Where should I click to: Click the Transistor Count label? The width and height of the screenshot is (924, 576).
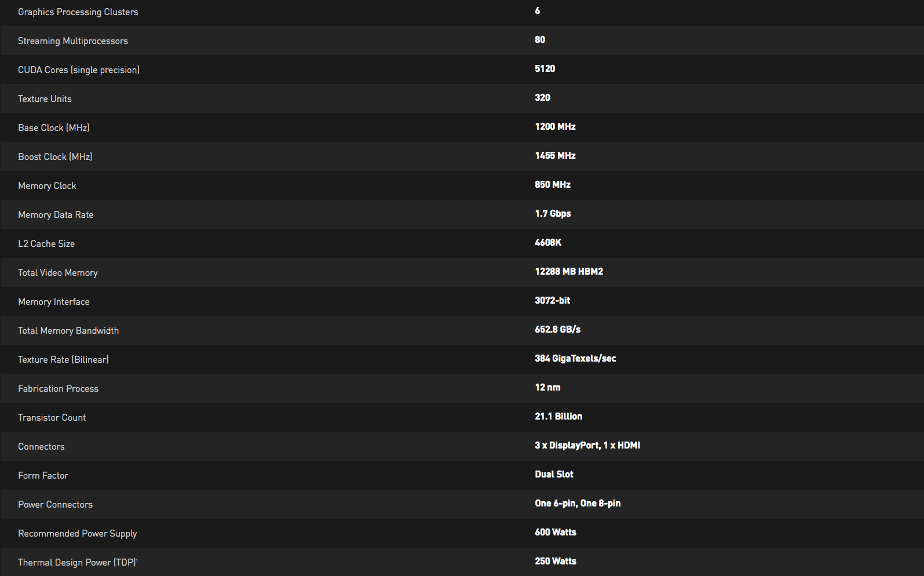coord(52,418)
